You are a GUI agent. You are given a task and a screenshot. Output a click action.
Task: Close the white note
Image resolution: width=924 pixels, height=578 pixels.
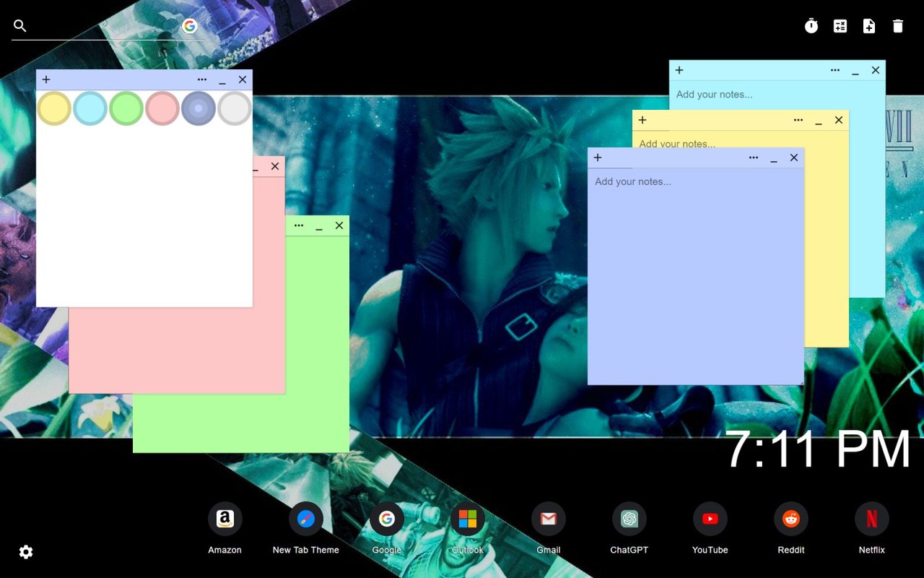tap(243, 79)
